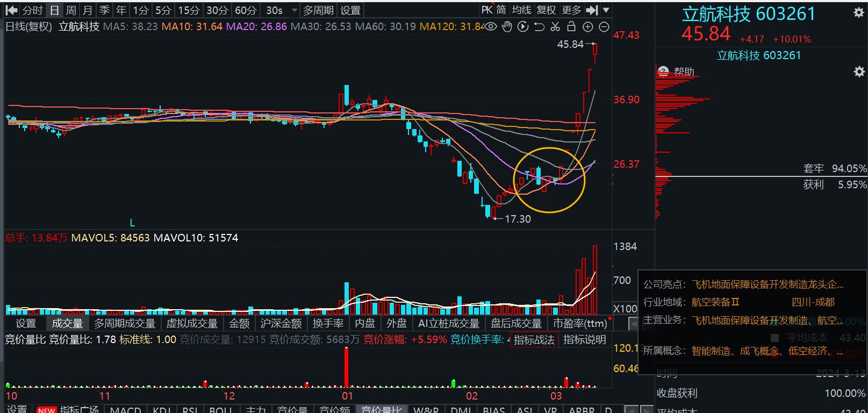Click the 智能制造 concept link
The height and width of the screenshot is (413, 868).
click(711, 351)
